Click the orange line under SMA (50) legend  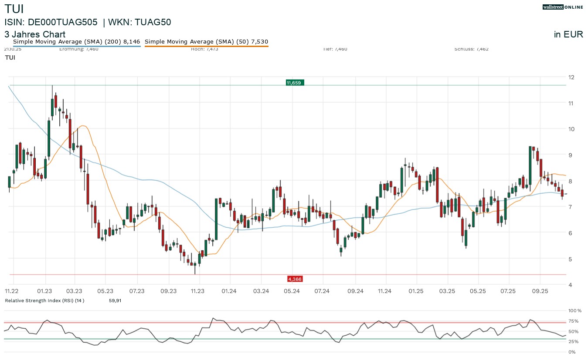pos(206,46)
